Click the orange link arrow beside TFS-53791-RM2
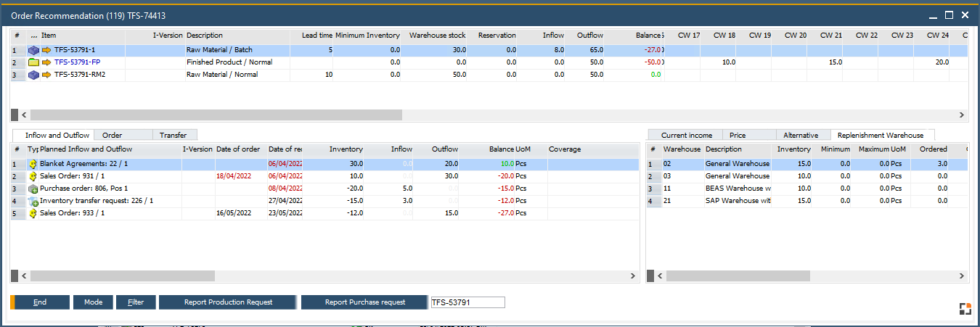Screen dimensions: 980x327 pyautogui.click(x=46, y=75)
